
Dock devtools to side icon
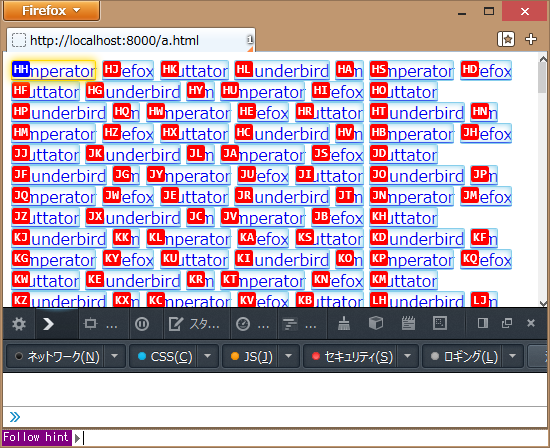[x=483, y=323]
